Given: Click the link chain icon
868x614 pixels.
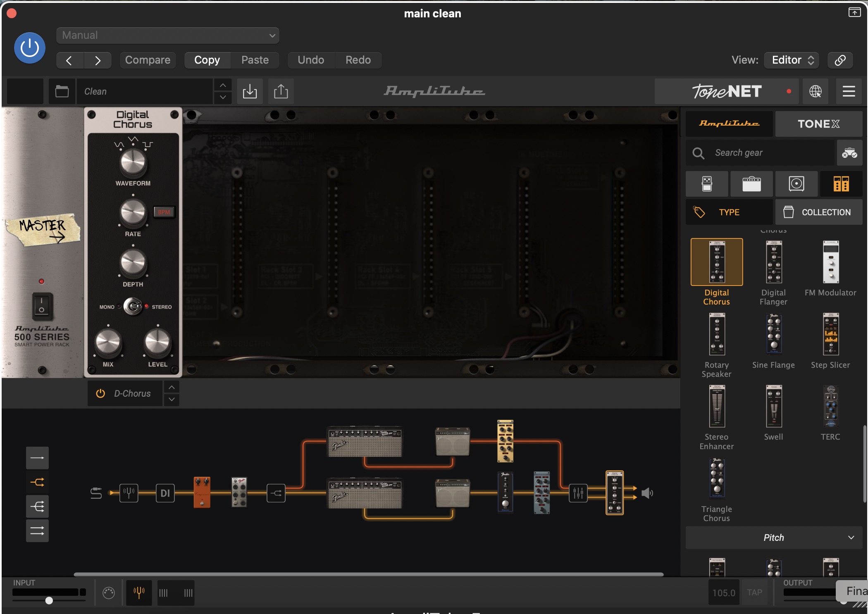Looking at the screenshot, I should (840, 60).
